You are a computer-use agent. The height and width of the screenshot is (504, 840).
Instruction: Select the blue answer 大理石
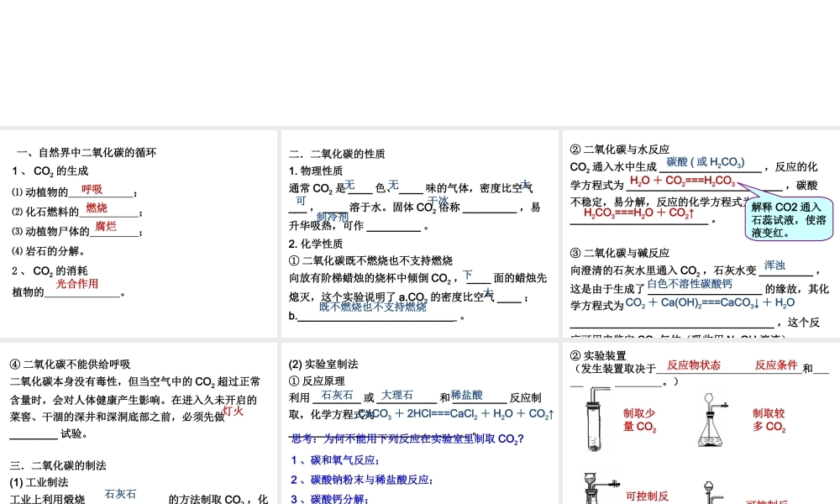coord(397,395)
